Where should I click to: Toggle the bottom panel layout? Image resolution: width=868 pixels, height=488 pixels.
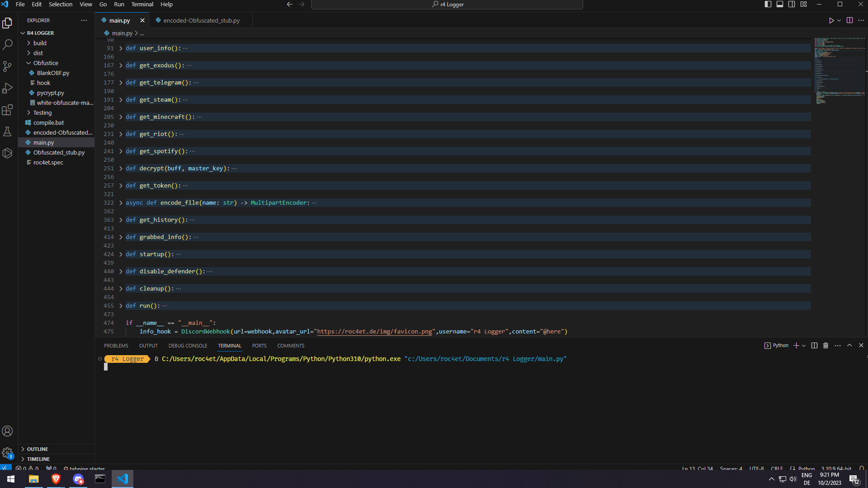[780, 5]
